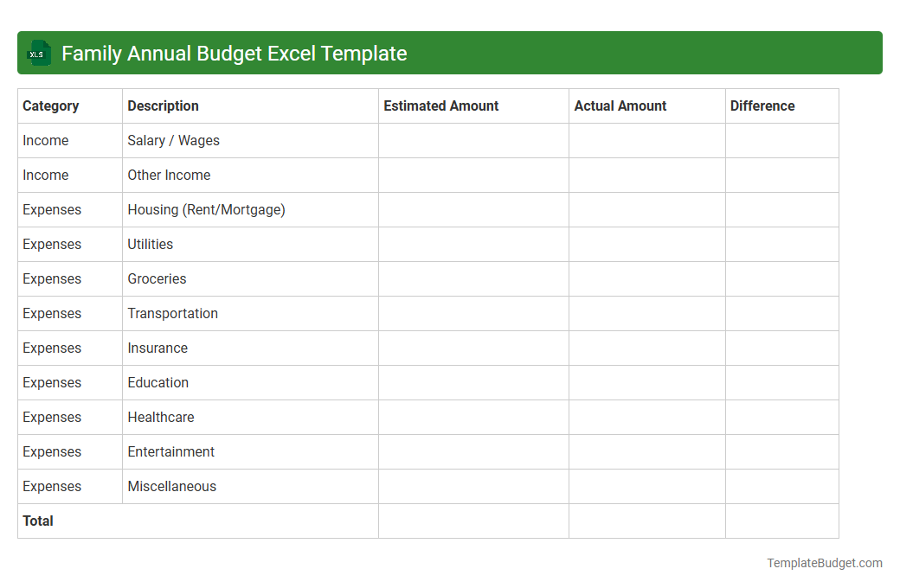The height and width of the screenshot is (588, 900).
Task: Select the Description column header
Action: [x=163, y=105]
